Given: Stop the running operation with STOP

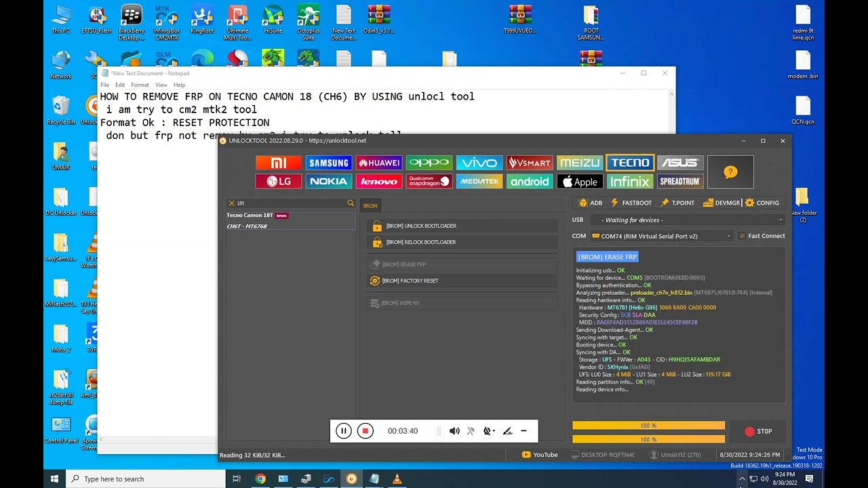Looking at the screenshot, I should [757, 431].
